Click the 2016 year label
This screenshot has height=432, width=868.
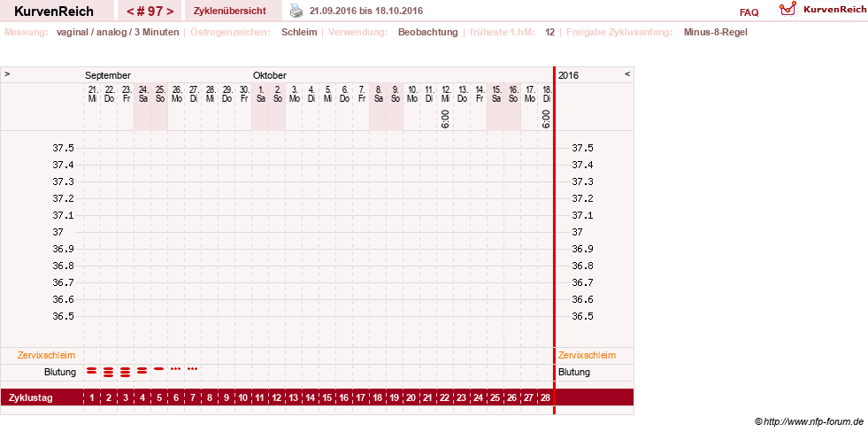click(x=569, y=75)
